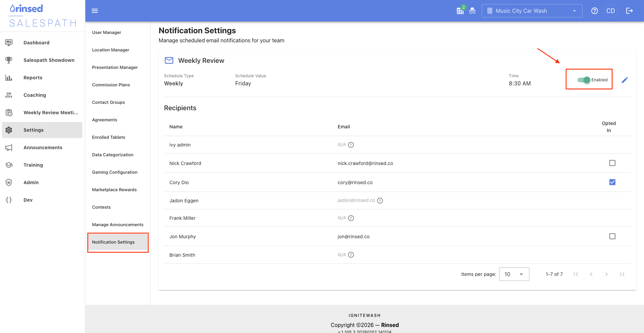Viewport: 644px width, 333px height.
Task: Click the calendar grid icon with badge 2
Action: pyautogui.click(x=461, y=10)
